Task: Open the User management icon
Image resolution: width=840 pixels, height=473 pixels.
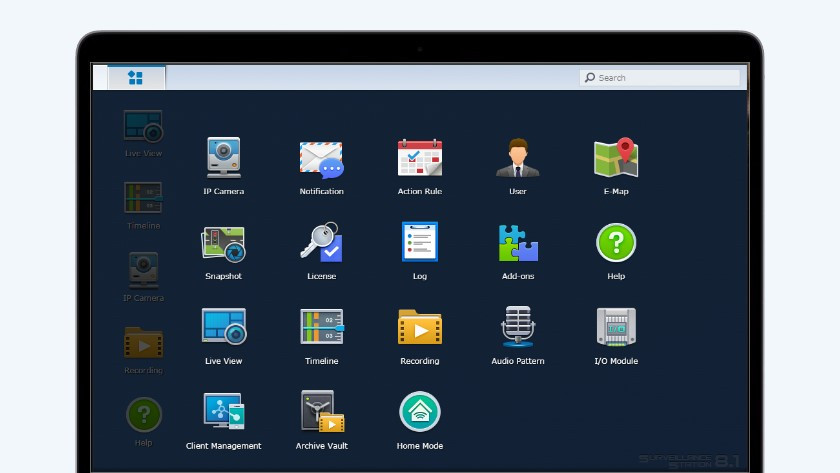Action: (x=517, y=159)
